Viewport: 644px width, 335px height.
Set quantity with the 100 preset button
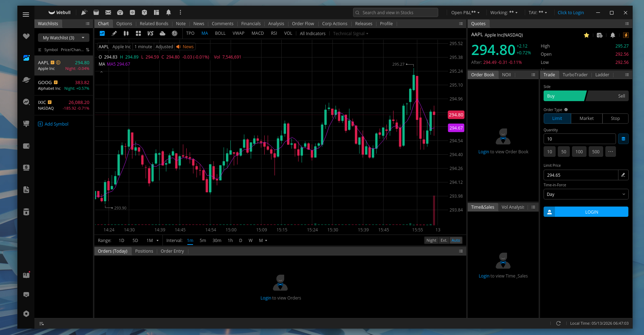coord(579,152)
